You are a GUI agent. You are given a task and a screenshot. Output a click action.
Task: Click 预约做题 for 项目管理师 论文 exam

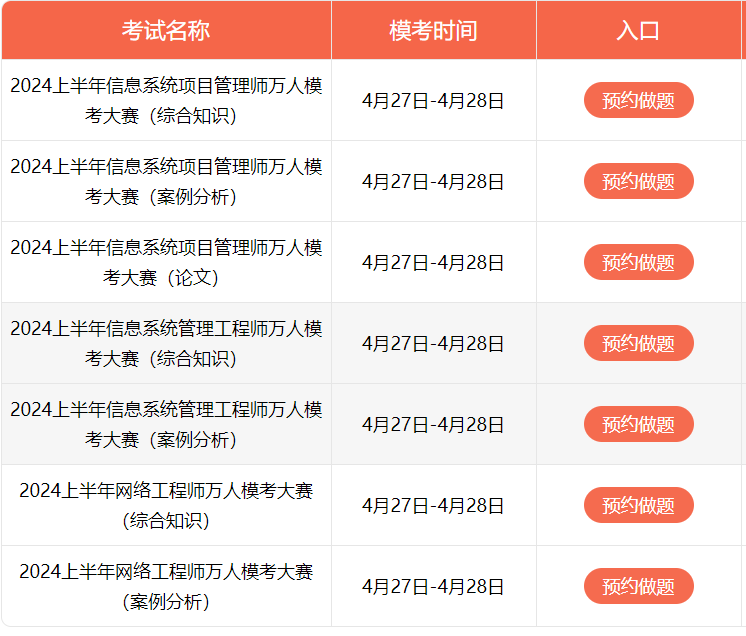pos(638,262)
